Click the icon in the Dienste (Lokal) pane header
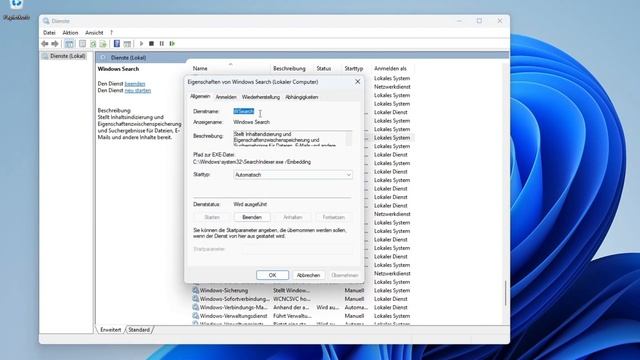 click(103, 58)
